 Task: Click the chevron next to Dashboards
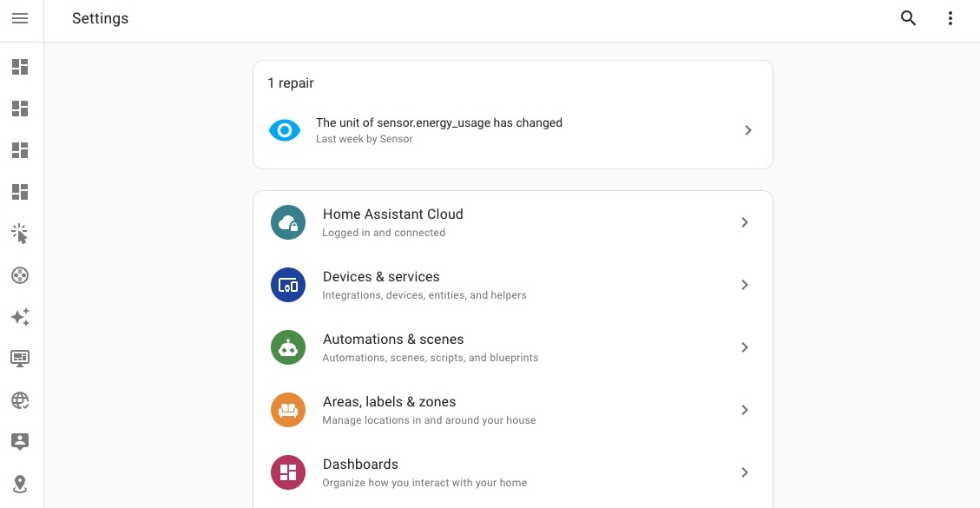[745, 472]
